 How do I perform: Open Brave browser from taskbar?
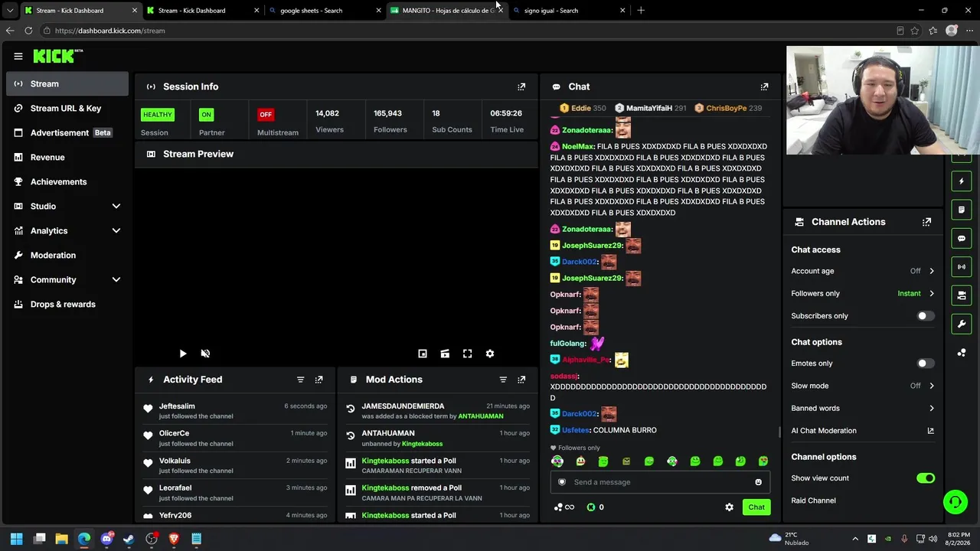tap(174, 539)
